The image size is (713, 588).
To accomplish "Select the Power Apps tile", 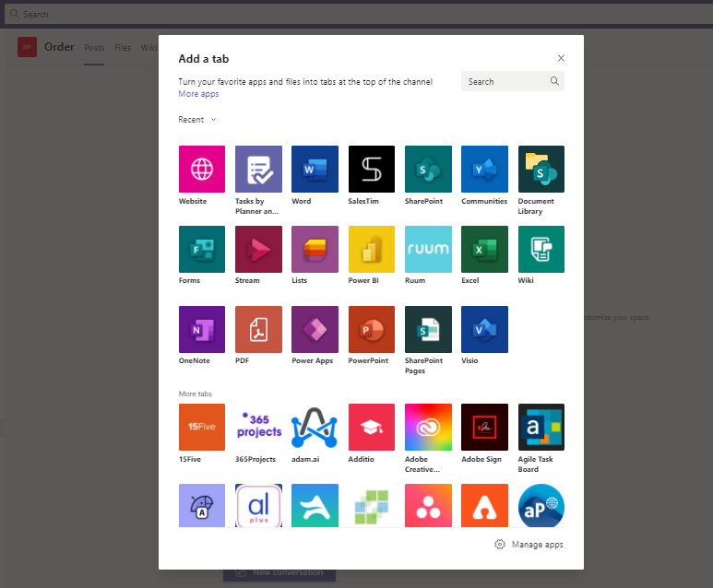I will (x=315, y=329).
